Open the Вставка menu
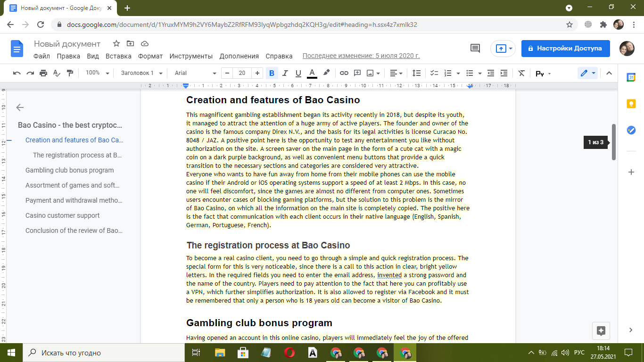The height and width of the screenshot is (362, 644). (118, 56)
